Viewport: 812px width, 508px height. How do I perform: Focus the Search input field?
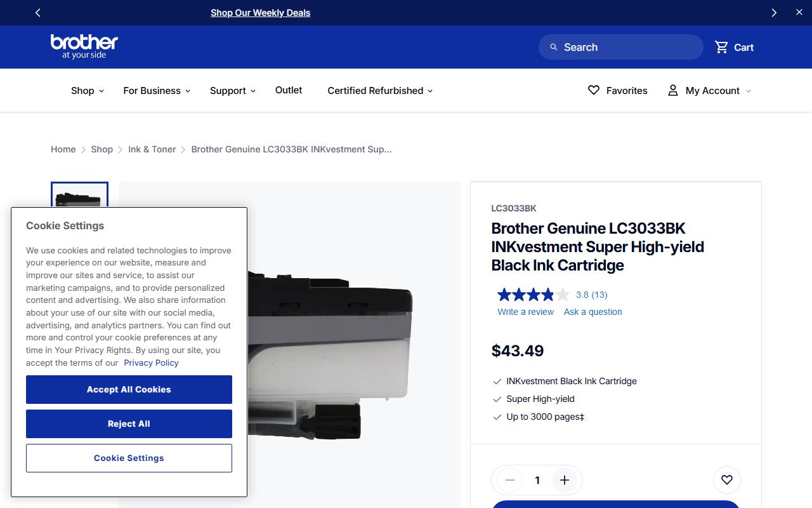[621, 47]
